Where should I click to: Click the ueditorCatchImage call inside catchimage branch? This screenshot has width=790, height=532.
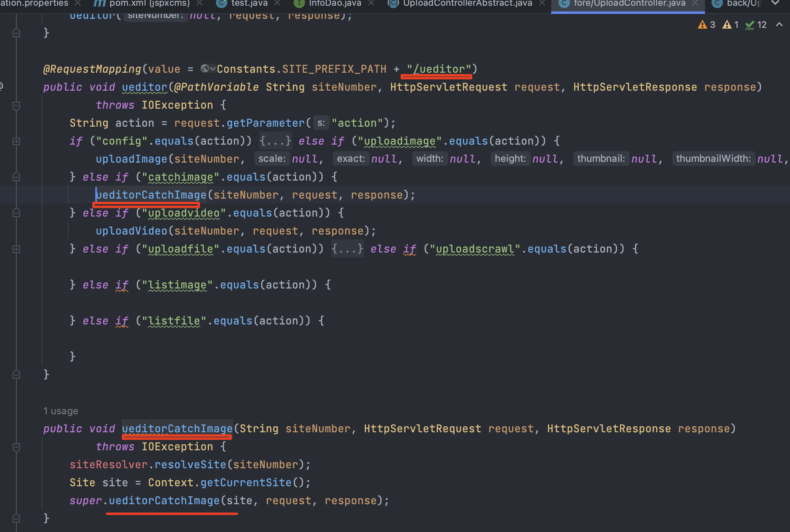[151, 195]
